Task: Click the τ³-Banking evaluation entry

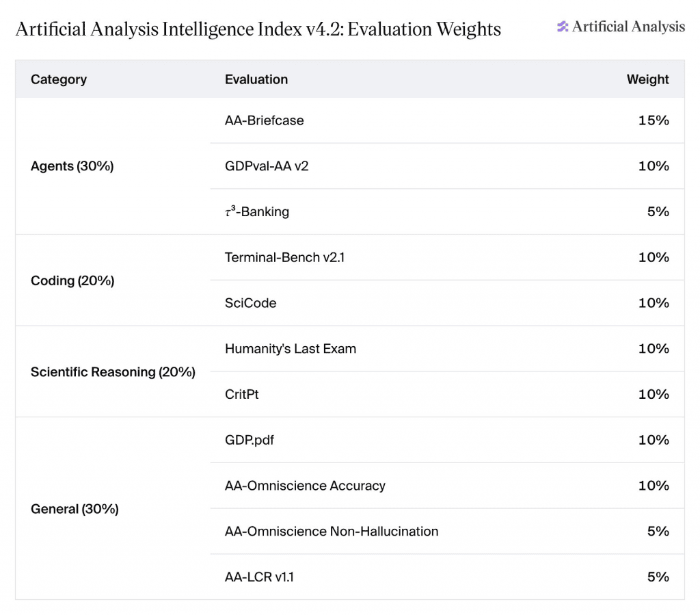Action: 257,211
